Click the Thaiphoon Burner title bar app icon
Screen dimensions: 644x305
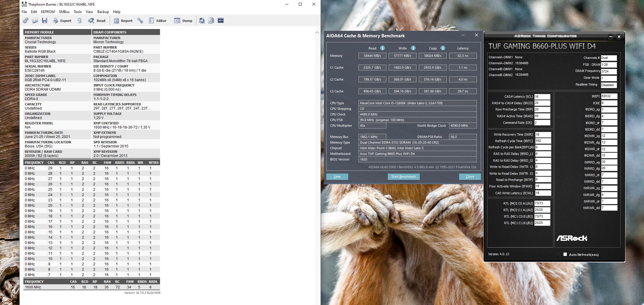point(24,4)
